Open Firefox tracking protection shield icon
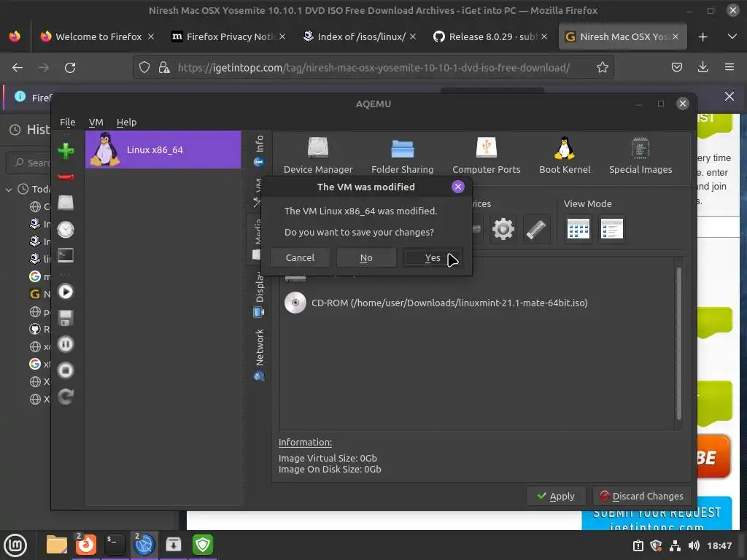The height and width of the screenshot is (560, 747). [144, 68]
